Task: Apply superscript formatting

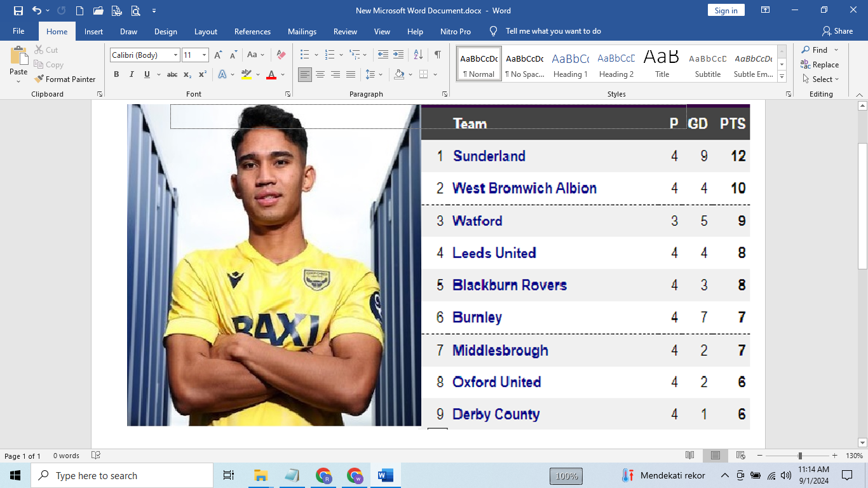Action: [203, 75]
